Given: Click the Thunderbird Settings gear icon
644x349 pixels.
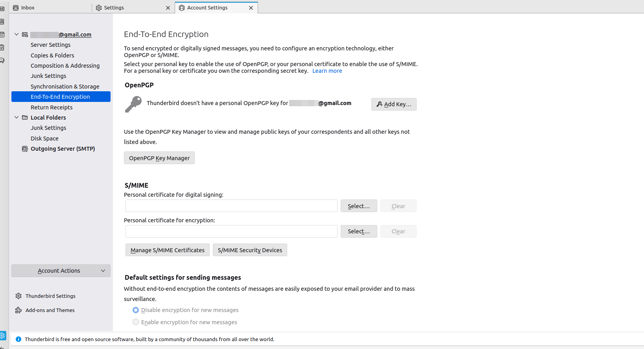Looking at the screenshot, I should (x=18, y=296).
